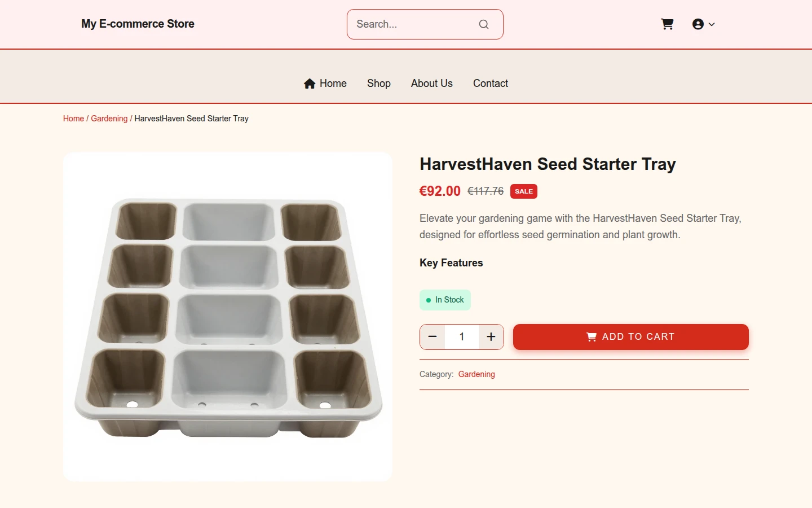Image resolution: width=812 pixels, height=508 pixels.
Task: Click the cart icon inside Add to Cart
Action: pyautogui.click(x=592, y=337)
